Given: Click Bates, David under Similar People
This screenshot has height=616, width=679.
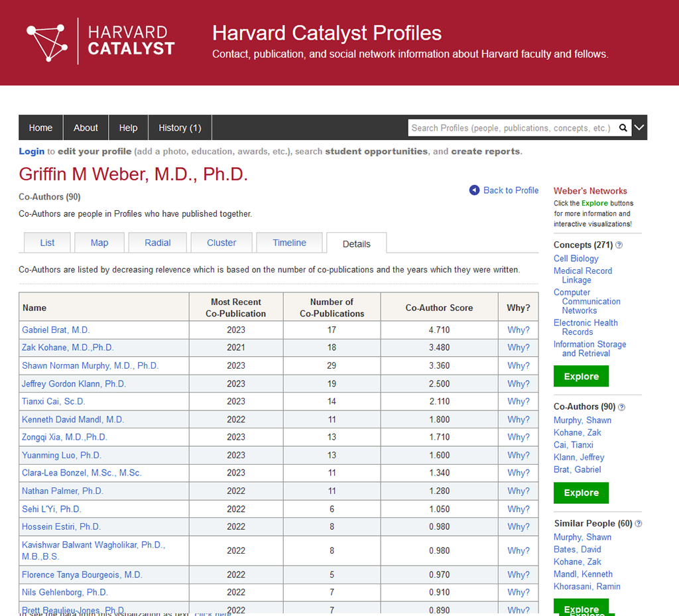Looking at the screenshot, I should click(578, 549).
